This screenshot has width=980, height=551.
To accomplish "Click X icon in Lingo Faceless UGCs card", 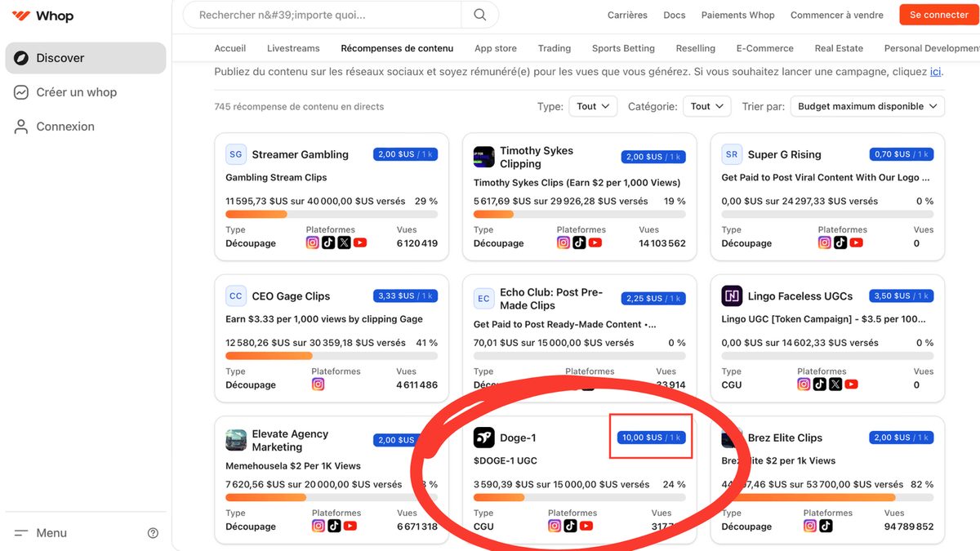I will [835, 384].
